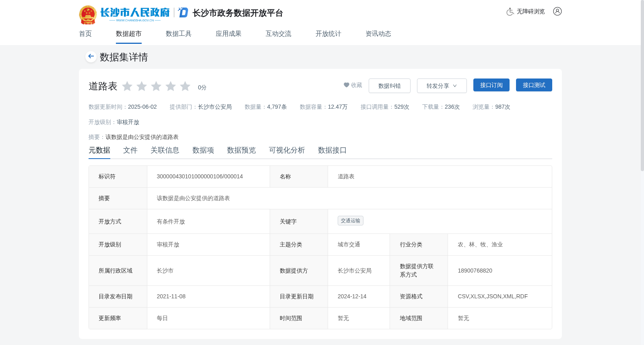Open the user account profile icon
The width and height of the screenshot is (644, 345).
pos(557,11)
